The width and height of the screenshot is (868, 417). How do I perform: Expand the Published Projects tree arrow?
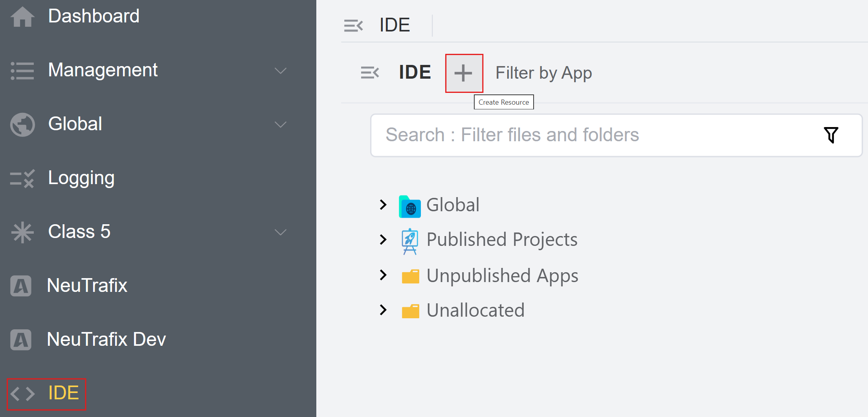383,239
